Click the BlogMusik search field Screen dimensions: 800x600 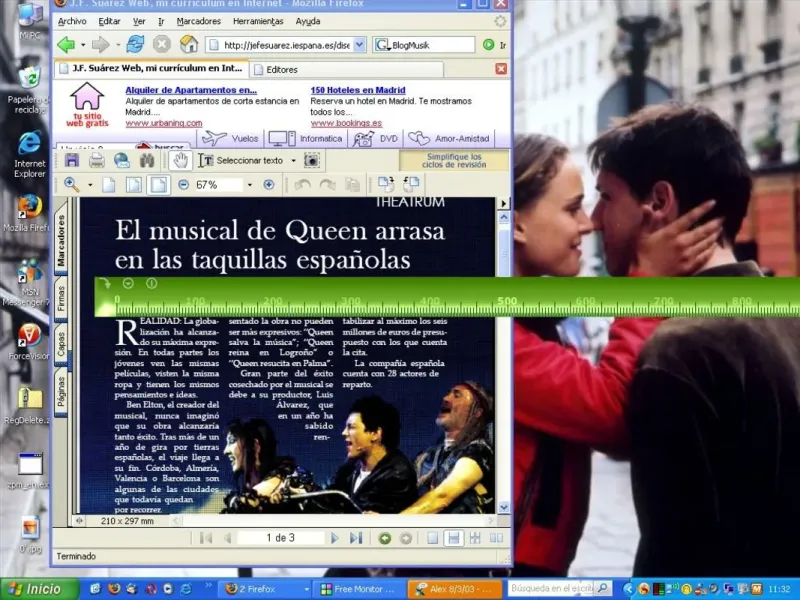coord(431,45)
